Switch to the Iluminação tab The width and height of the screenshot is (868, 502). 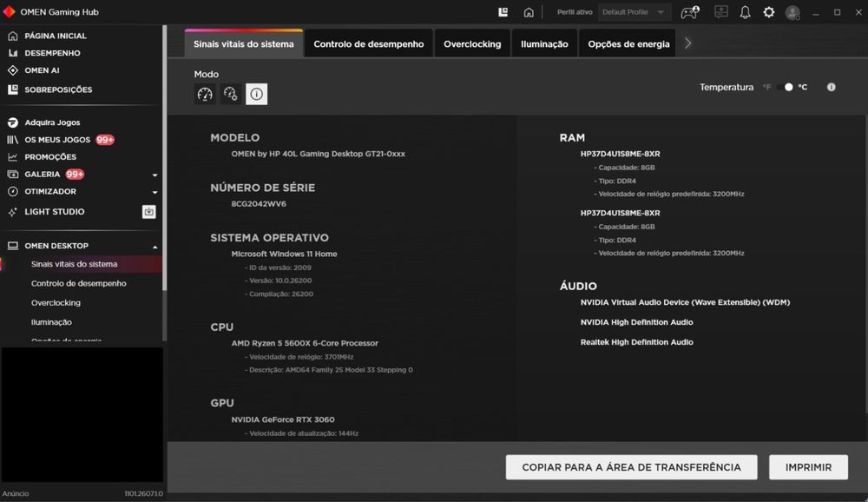[x=544, y=43]
